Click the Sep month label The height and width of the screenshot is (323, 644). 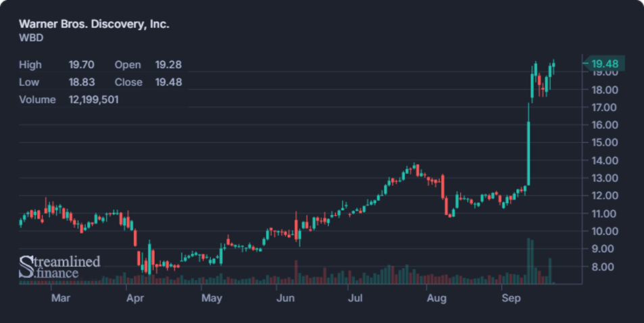tap(511, 298)
